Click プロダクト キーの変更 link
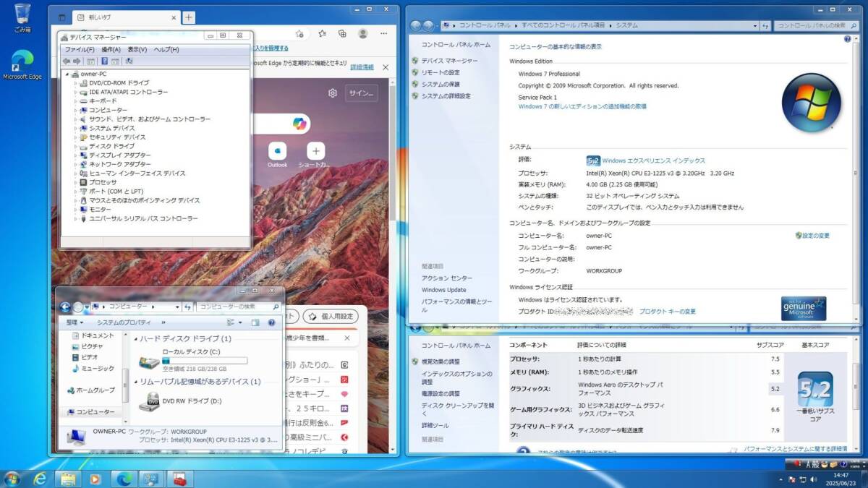Image resolution: width=868 pixels, height=488 pixels. click(667, 312)
